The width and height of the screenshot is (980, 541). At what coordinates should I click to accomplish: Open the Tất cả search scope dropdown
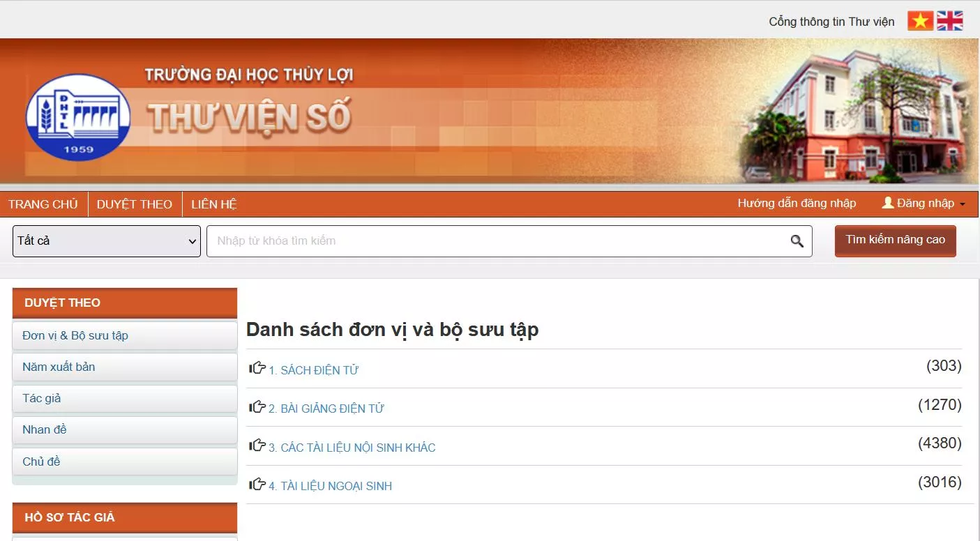pos(107,241)
